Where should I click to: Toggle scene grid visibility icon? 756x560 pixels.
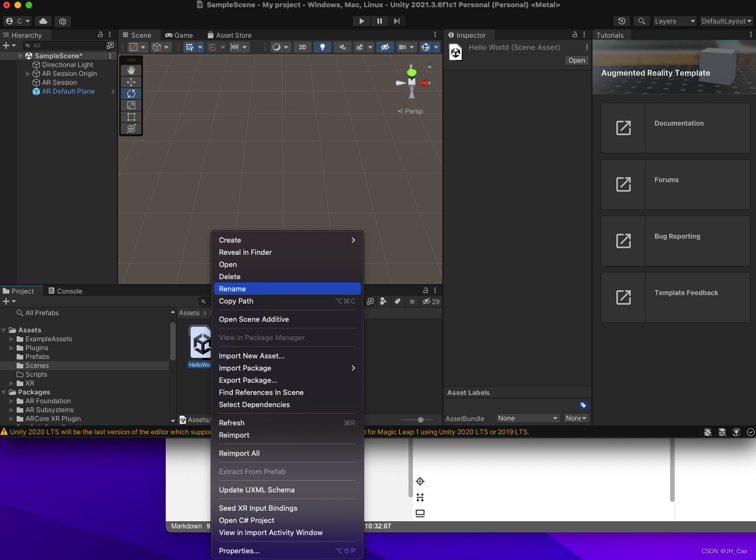point(190,47)
